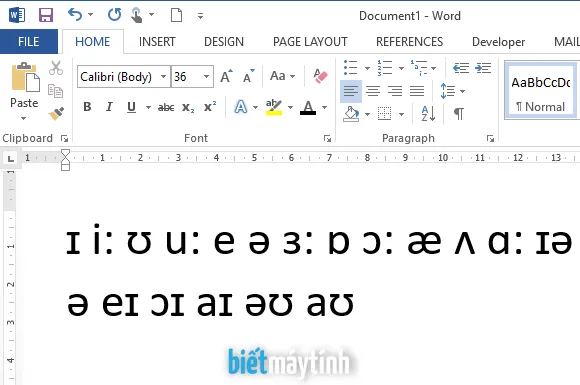Click the Undo arrow icon
Viewport: 580px width, 385px height.
pos(75,15)
